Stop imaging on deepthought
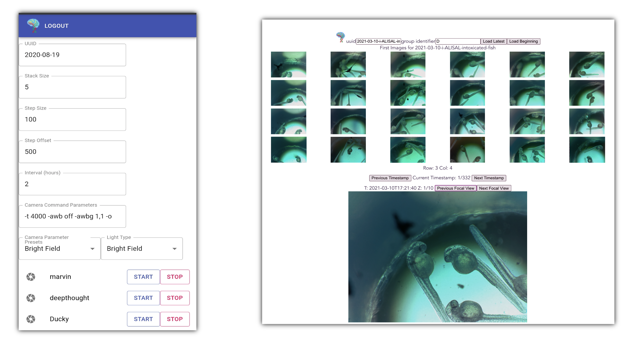 [x=175, y=298]
